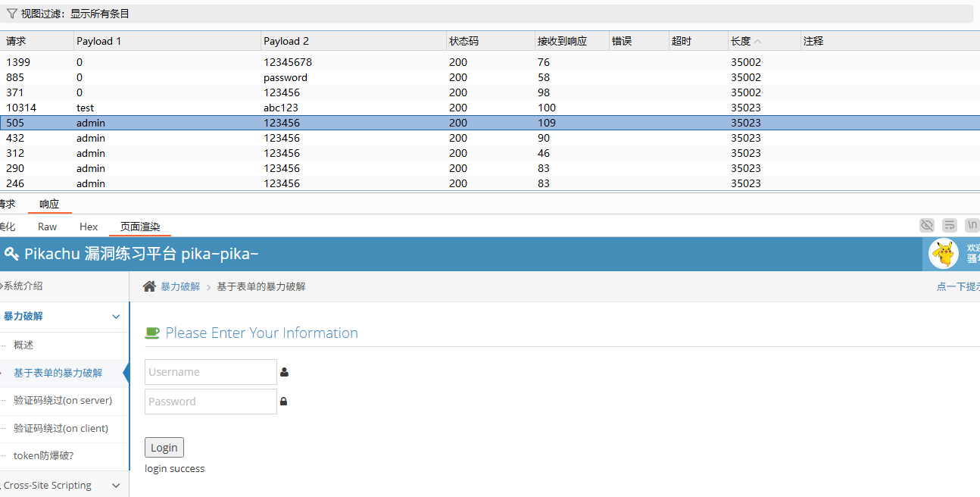Click the 点一下提示 hint link
The image size is (980, 497).
pos(958,286)
